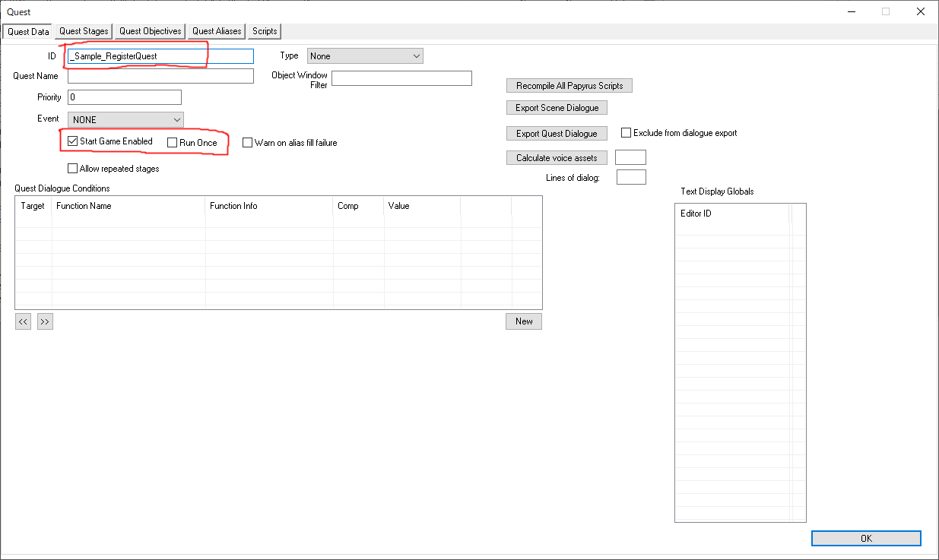
Task: Toggle Warn on alias fill failure
Action: pos(248,143)
